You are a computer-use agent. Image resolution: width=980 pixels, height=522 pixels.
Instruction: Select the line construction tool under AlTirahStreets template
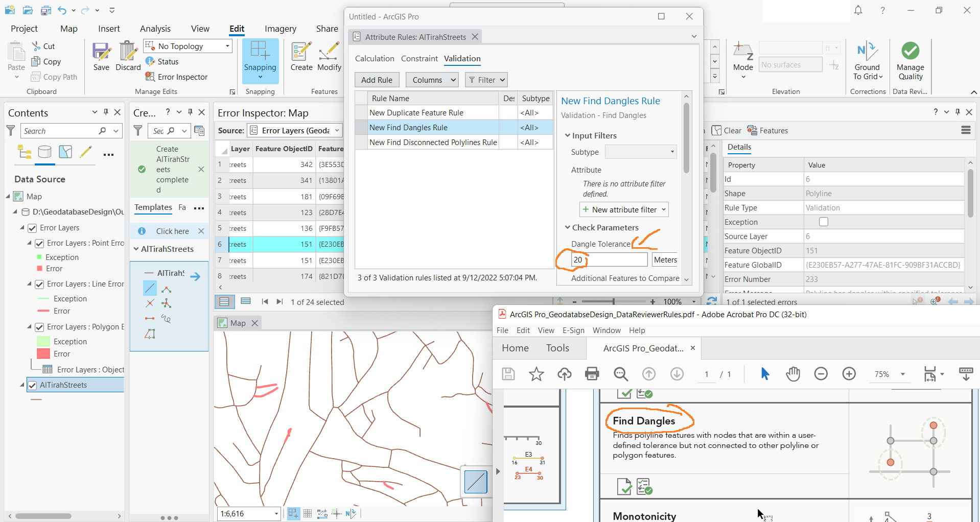click(x=149, y=289)
